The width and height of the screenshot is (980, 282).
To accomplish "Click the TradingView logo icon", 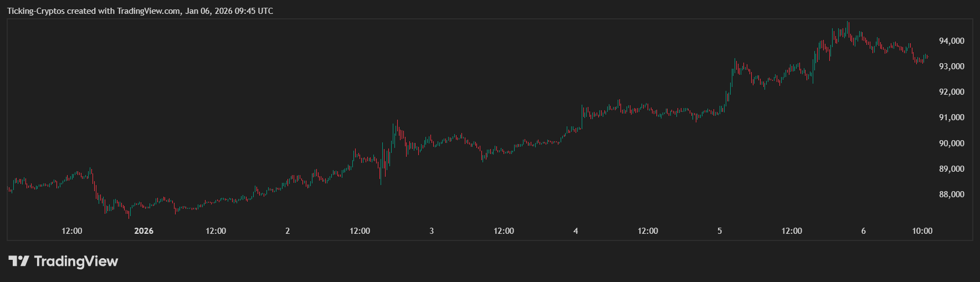I will 18,261.
